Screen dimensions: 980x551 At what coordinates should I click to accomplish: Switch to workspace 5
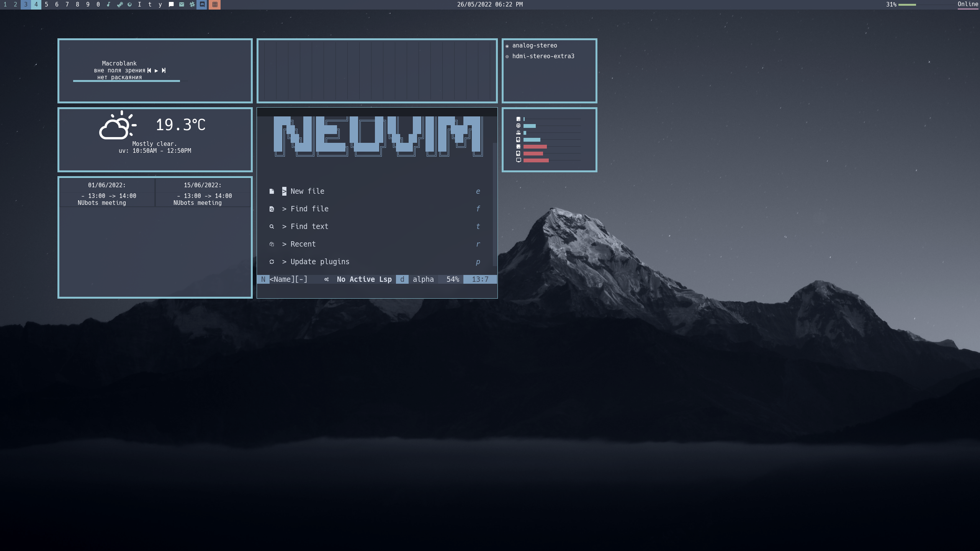(46, 5)
